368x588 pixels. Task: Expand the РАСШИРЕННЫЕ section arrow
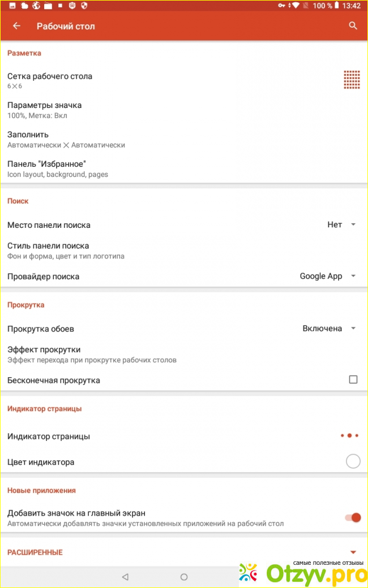353,552
